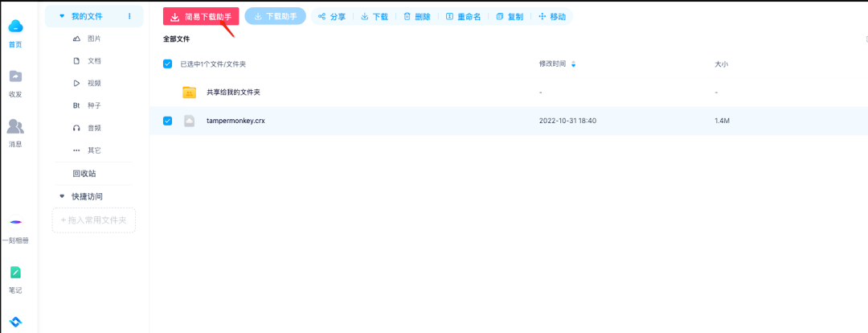Open the 收发 transfer section
This screenshot has width=868, height=333.
pyautogui.click(x=15, y=83)
